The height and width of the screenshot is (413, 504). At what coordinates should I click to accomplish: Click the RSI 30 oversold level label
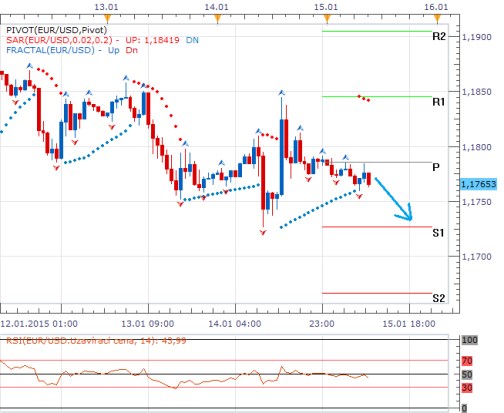click(467, 388)
